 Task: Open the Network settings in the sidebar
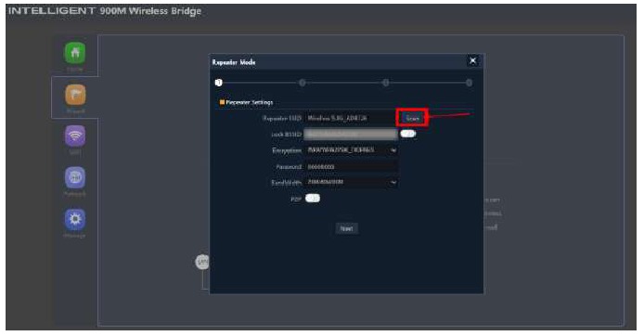click(x=75, y=177)
